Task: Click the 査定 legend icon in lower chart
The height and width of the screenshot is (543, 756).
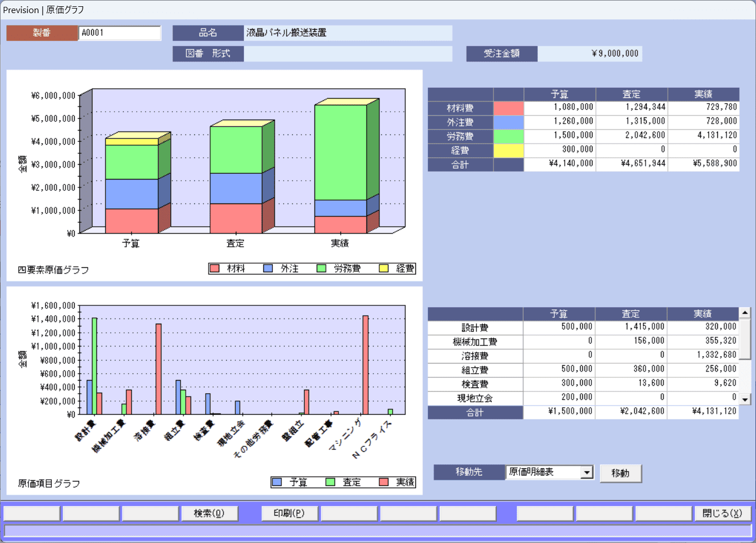Action: click(x=330, y=482)
